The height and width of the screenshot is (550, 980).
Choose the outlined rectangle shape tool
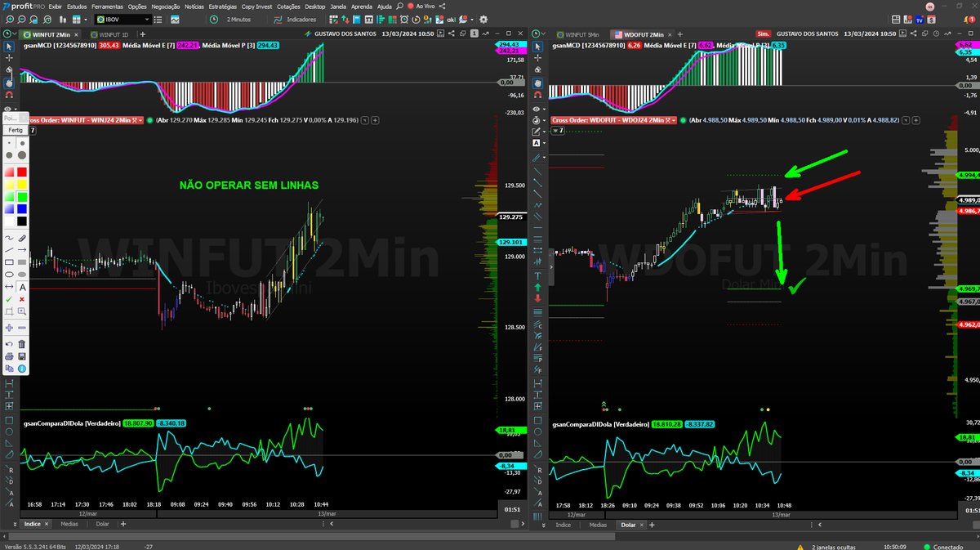click(x=9, y=262)
